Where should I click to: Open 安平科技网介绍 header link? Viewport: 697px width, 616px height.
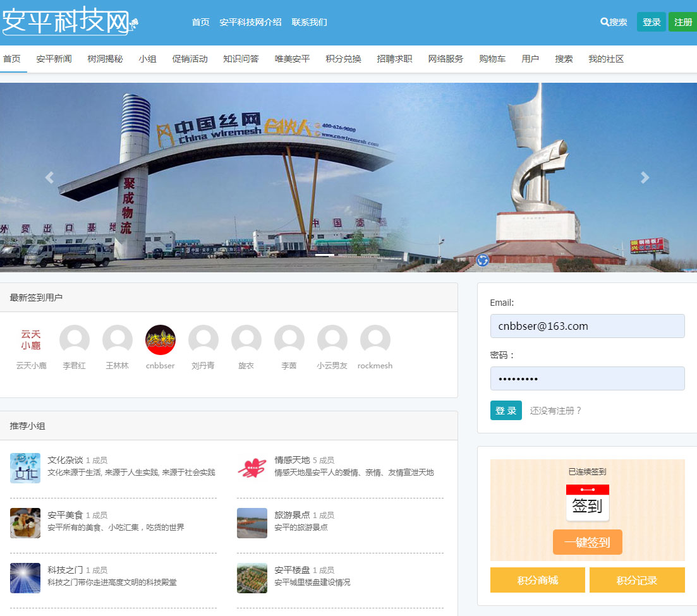(x=250, y=22)
